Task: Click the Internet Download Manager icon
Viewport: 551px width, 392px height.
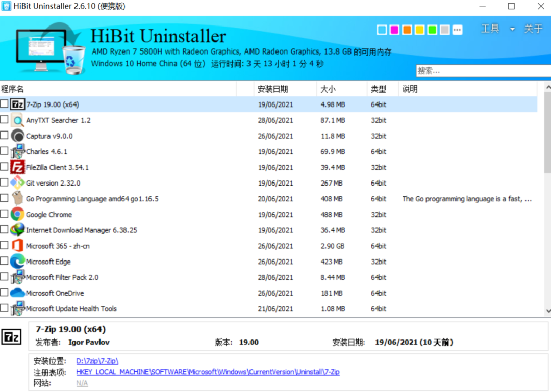Action: (x=18, y=230)
